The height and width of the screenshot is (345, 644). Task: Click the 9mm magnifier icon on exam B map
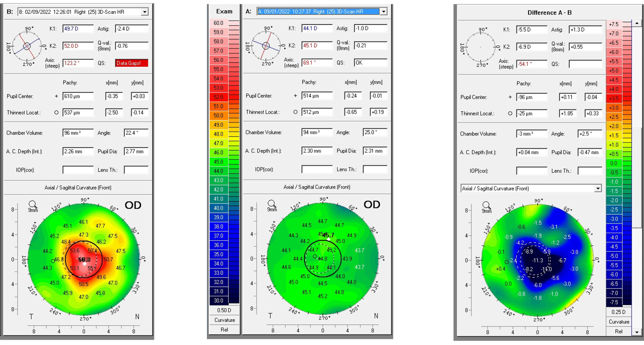coord(33,206)
